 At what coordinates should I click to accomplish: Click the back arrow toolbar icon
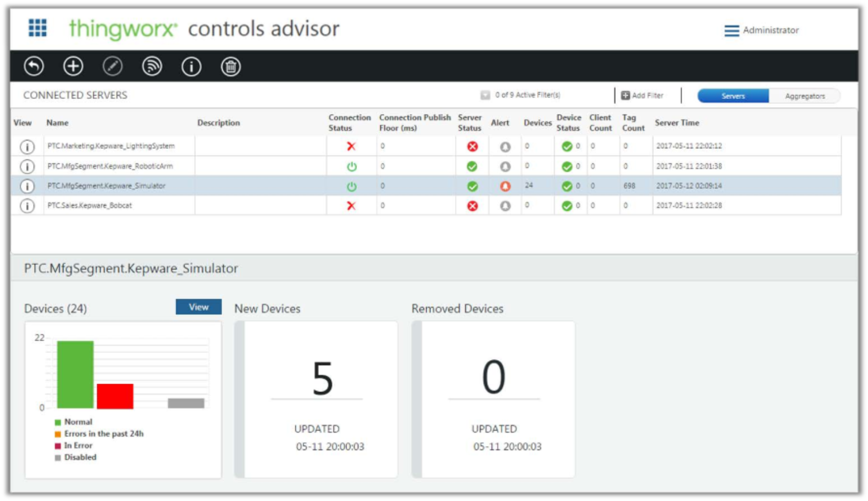[34, 67]
